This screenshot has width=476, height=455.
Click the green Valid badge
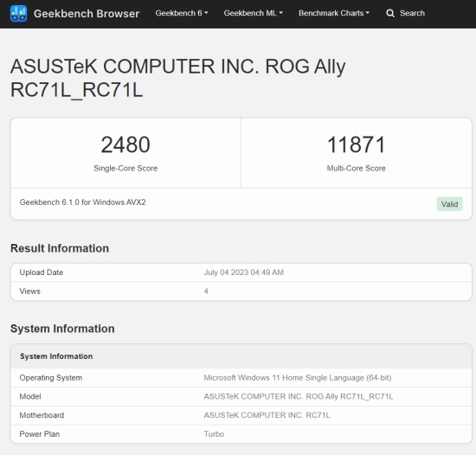pyautogui.click(x=449, y=204)
